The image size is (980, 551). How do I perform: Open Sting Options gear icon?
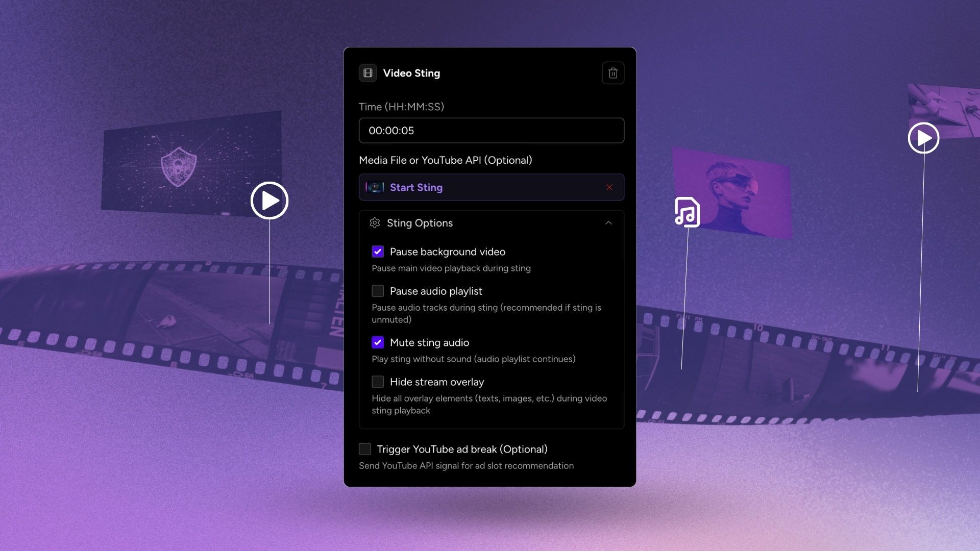pos(375,223)
